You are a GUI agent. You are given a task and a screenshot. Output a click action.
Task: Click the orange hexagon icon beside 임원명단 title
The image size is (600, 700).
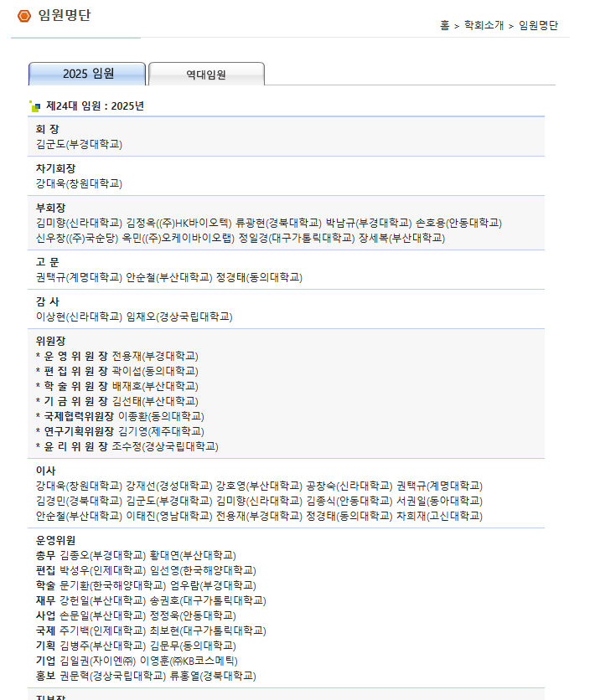23,15
